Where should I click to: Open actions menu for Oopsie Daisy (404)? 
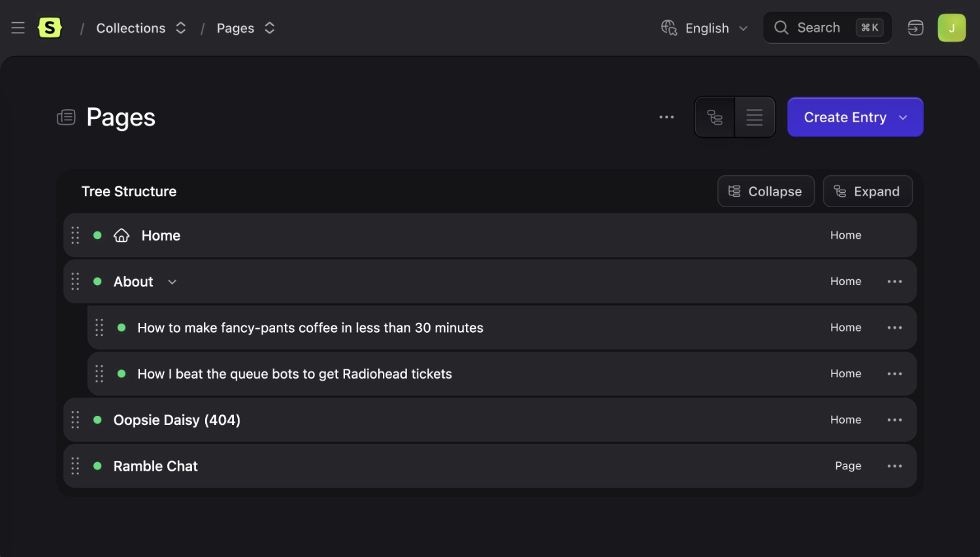894,420
